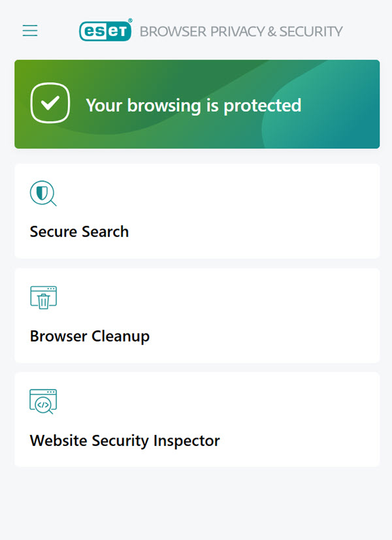Image resolution: width=392 pixels, height=540 pixels.
Task: Open the hamburger menu
Action: (x=30, y=31)
